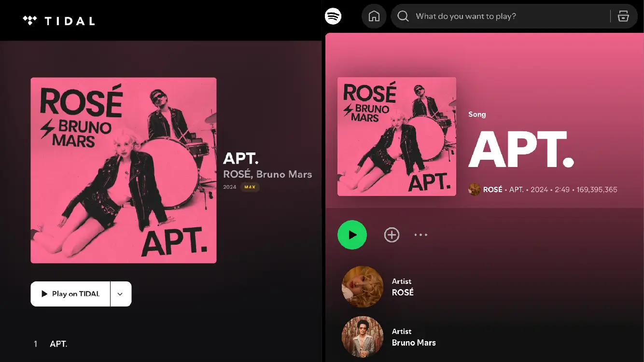Viewport: 644px width, 362px height.
Task: Open Browse icon in Spotify search bar
Action: [x=623, y=16]
